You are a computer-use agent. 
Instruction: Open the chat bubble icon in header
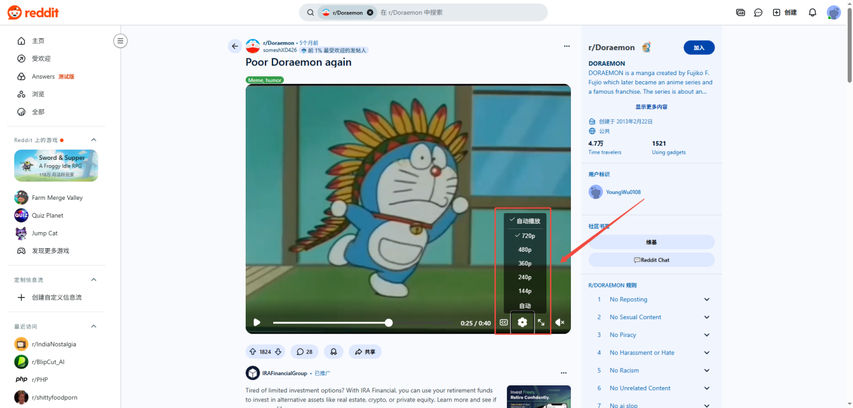[x=758, y=13]
